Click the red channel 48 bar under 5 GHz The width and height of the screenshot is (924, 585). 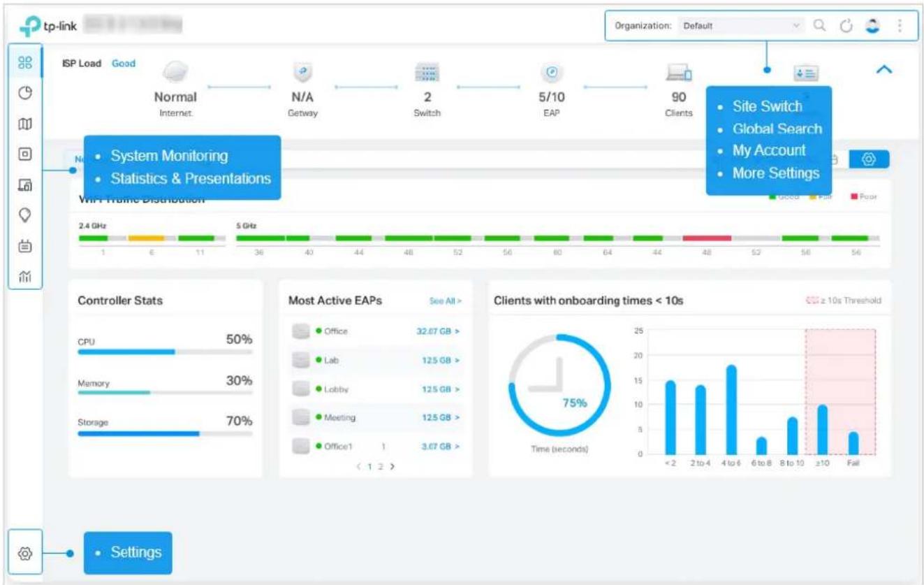(707, 238)
